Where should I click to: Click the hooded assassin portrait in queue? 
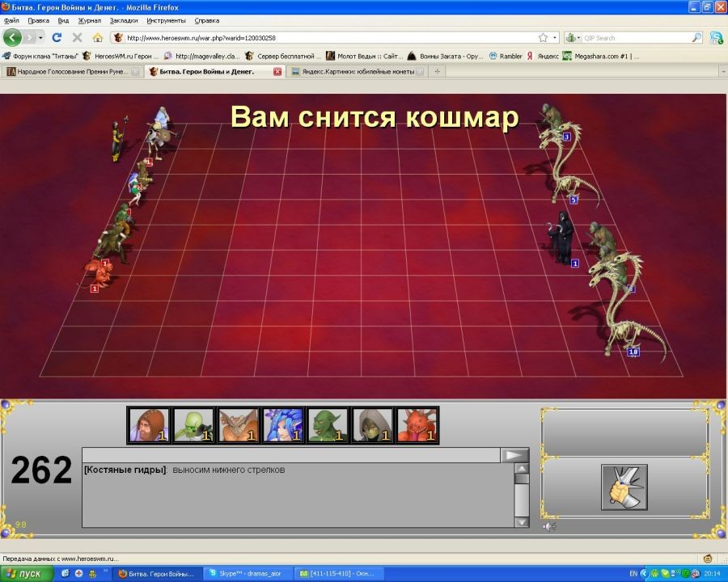(x=373, y=425)
